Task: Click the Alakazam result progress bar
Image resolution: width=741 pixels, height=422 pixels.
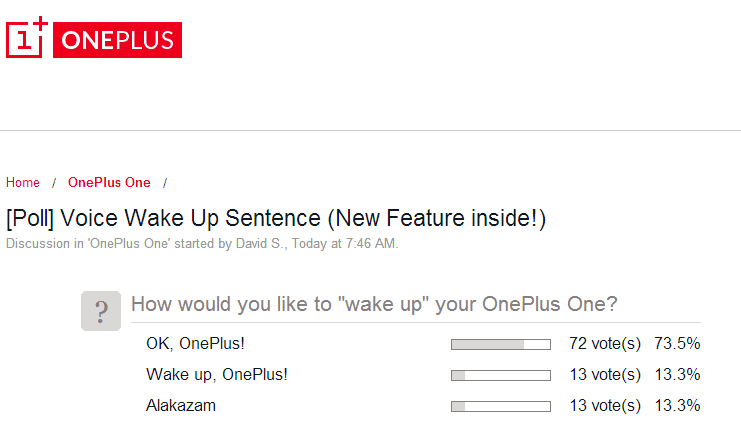Action: [501, 406]
